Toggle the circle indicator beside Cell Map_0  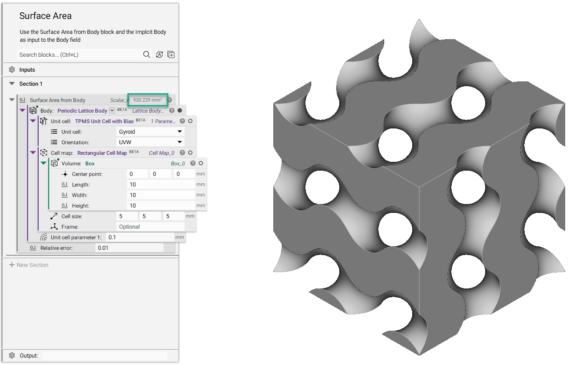tap(190, 153)
